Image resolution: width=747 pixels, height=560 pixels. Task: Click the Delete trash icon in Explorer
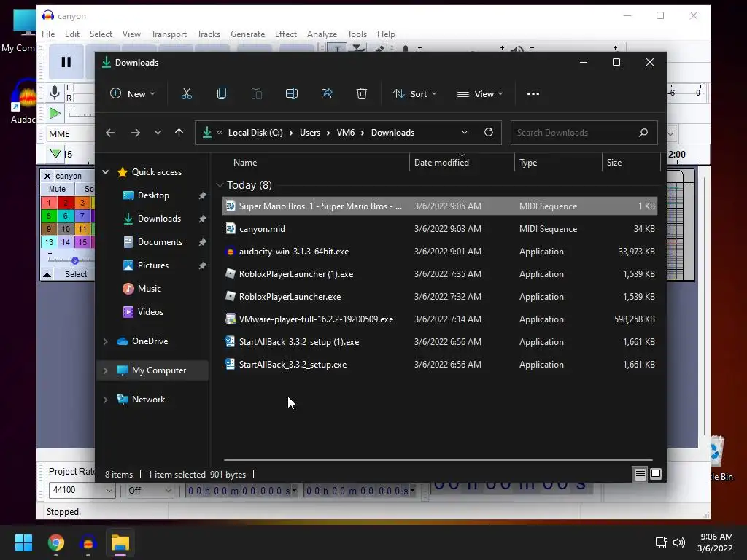pyautogui.click(x=362, y=94)
